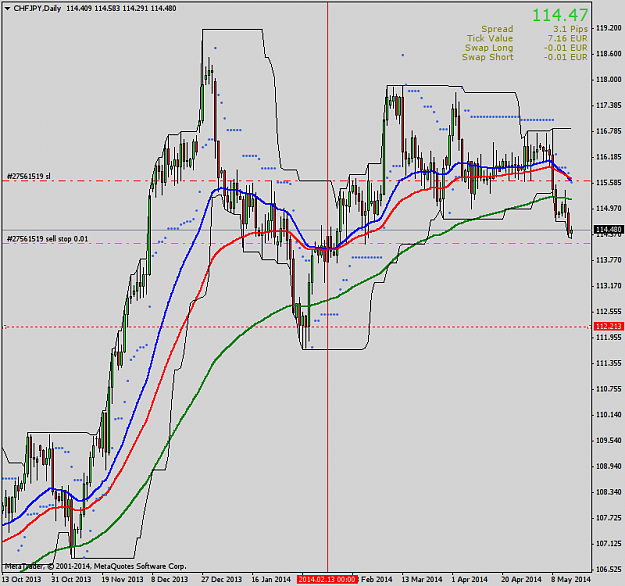Click the '1 Apr 2014' date label
Screen dimensions: 625x586
pyautogui.click(x=469, y=579)
